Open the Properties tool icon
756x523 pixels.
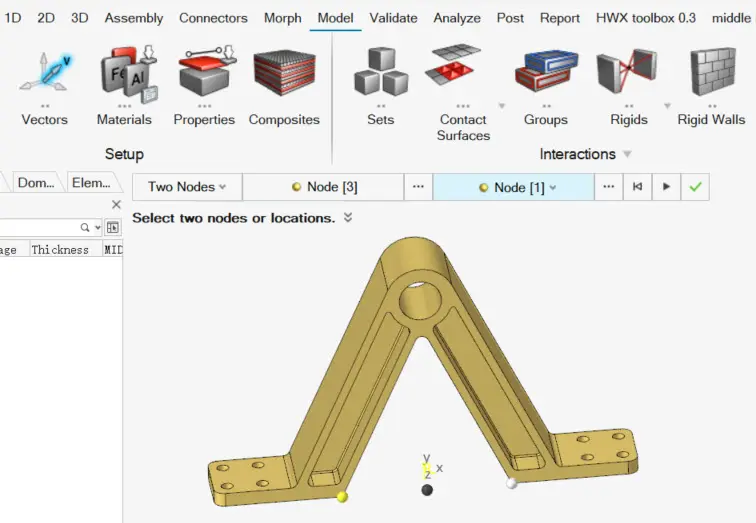(x=207, y=71)
